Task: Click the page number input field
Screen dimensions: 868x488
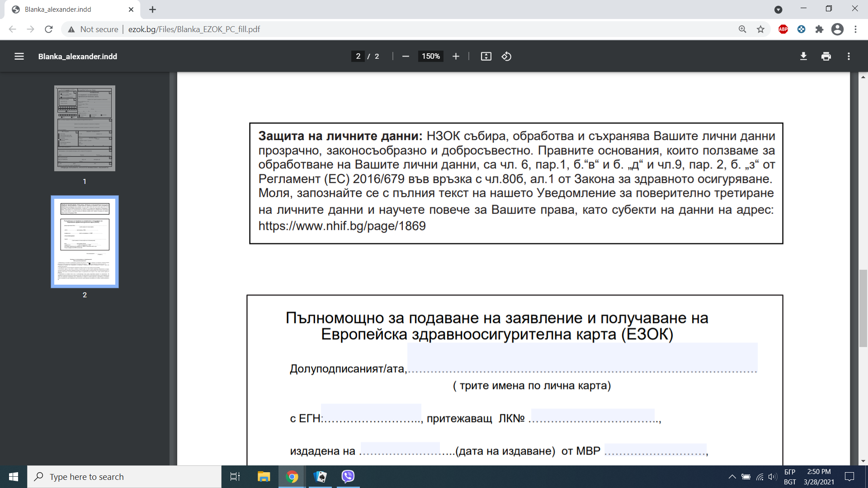Action: pyautogui.click(x=358, y=56)
